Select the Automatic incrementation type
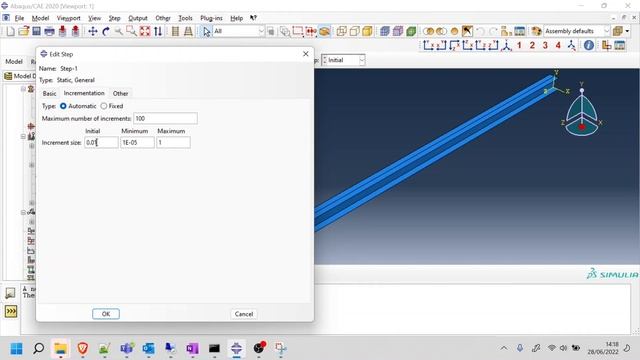 coord(63,106)
